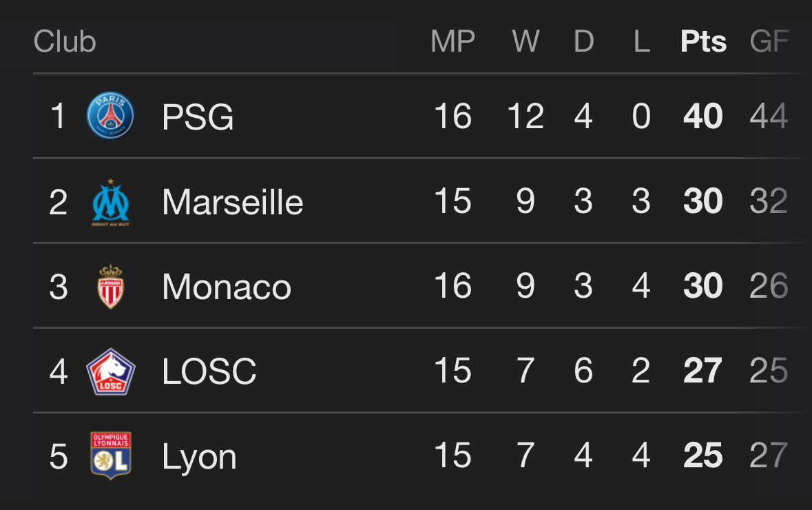Click the D draws column header

(x=583, y=41)
